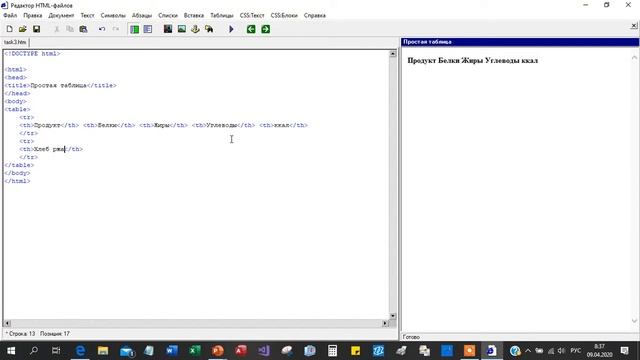Open Windows taskbar search

click(34, 351)
